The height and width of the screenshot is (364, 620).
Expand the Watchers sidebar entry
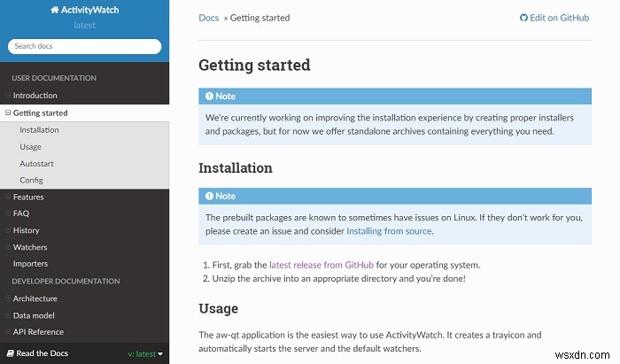[x=7, y=247]
